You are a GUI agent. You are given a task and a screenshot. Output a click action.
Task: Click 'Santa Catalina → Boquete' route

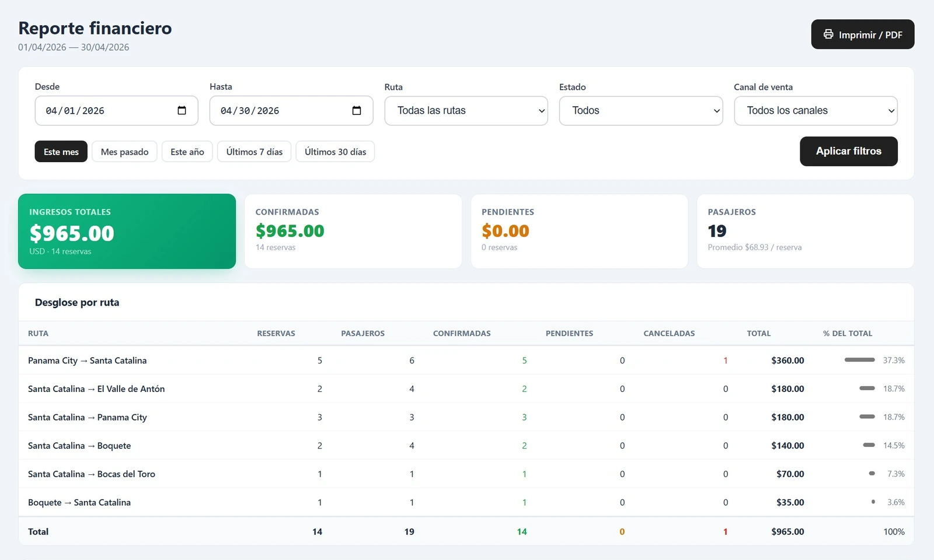point(79,446)
